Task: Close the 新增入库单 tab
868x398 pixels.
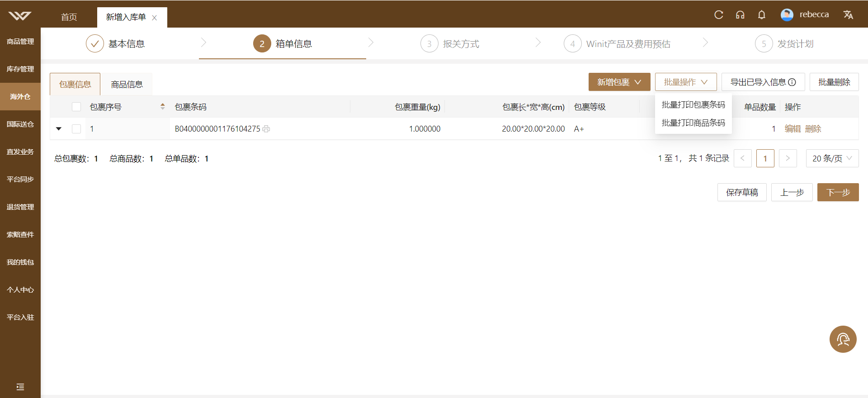Action: pos(155,18)
